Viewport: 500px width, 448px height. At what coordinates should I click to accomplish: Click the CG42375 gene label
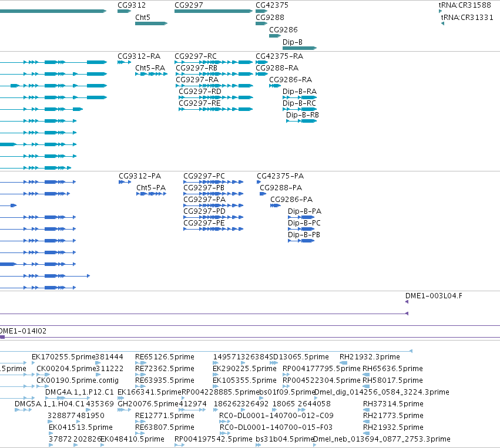click(x=272, y=5)
